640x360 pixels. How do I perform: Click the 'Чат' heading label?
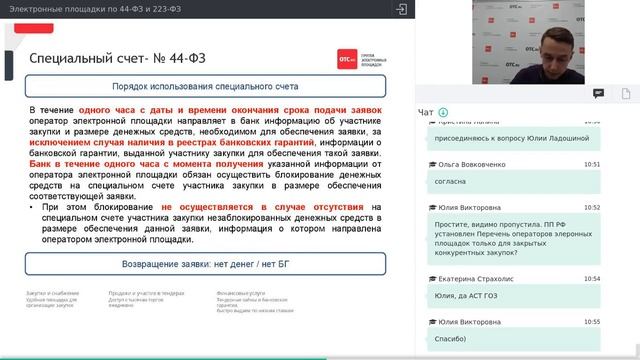click(x=425, y=112)
